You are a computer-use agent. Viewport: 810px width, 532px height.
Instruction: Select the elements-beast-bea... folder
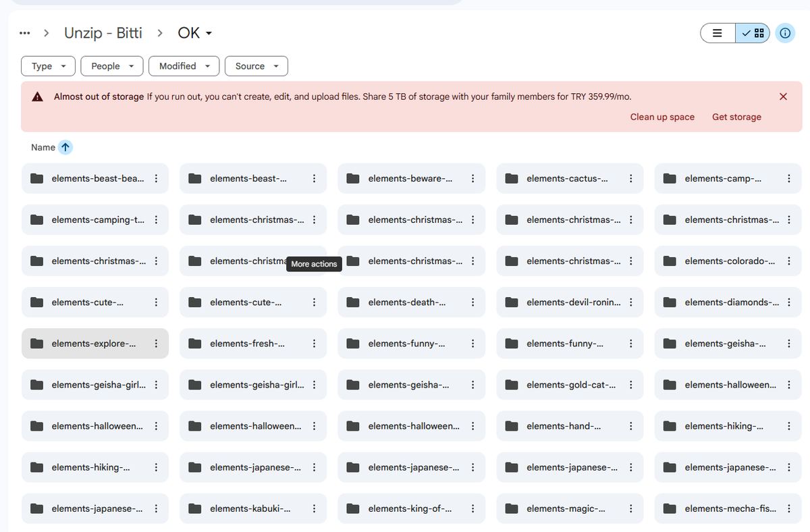pos(95,178)
